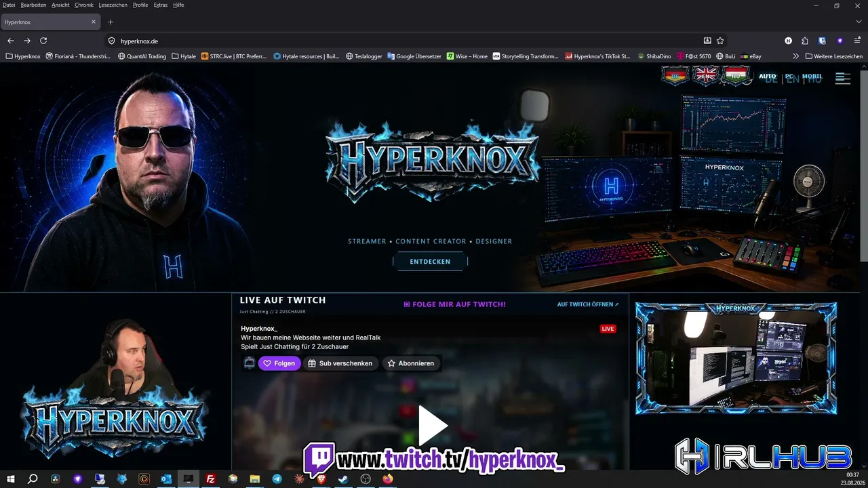Open the Bitwarden shield extension
Viewport: 868px width, 488px height.
tap(822, 41)
